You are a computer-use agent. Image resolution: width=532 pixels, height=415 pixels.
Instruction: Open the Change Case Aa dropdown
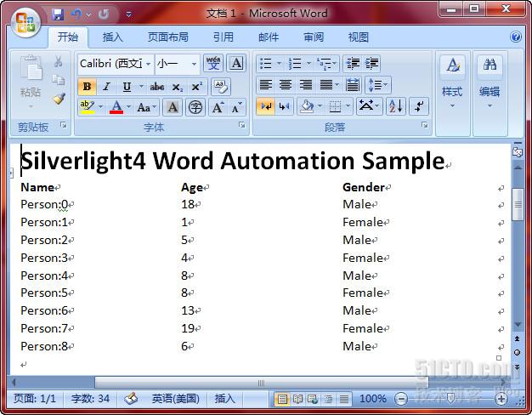click(146, 108)
